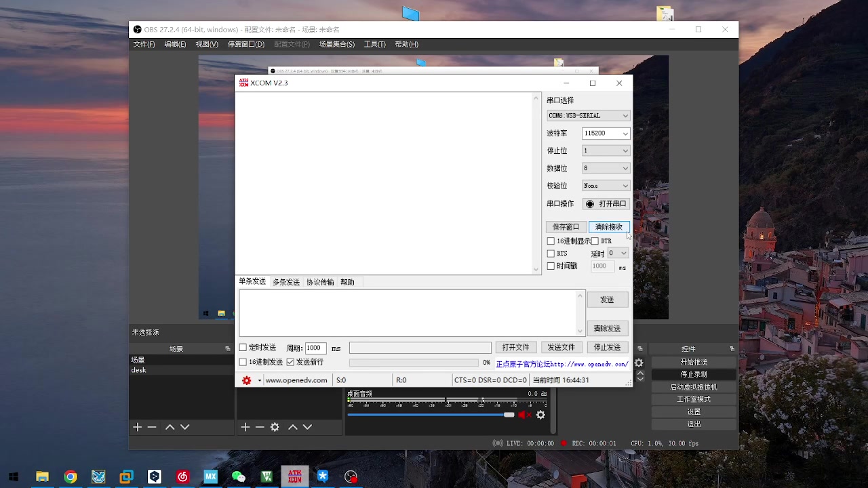Viewport: 868px width, 488px height.
Task: Open WeChat from the taskbar
Action: 238,476
